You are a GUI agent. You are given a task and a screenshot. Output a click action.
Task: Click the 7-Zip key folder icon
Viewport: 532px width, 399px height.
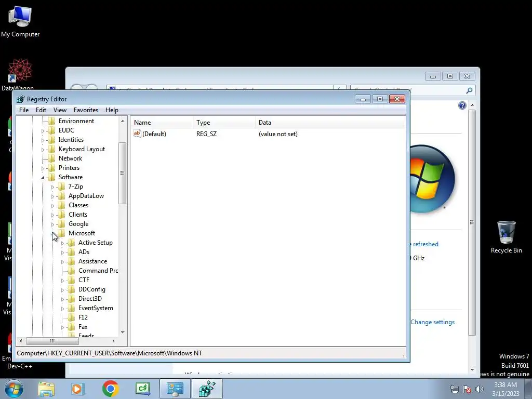pos(61,187)
